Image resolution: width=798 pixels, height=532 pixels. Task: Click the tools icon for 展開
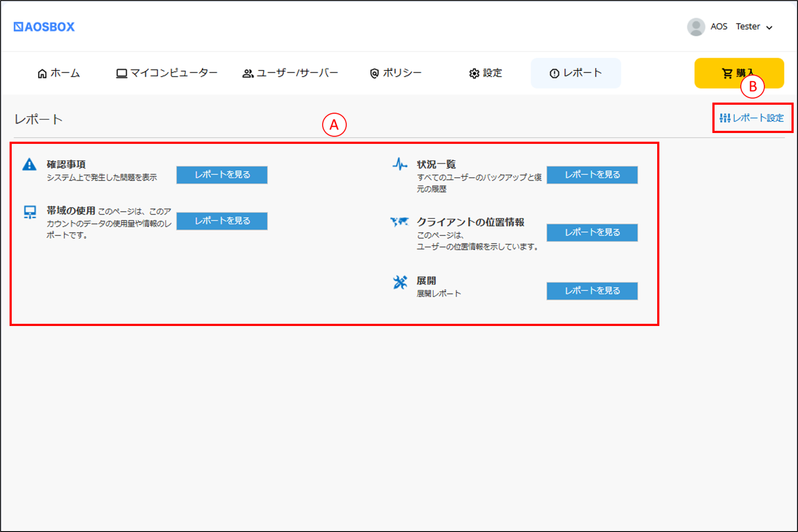(x=400, y=282)
